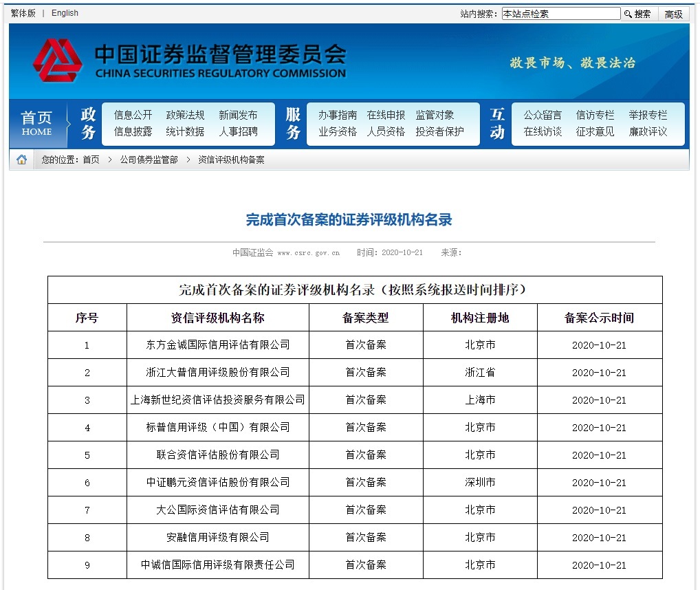This screenshot has width=700, height=590.
Task: Select 标普信用评级（中国）有限公司 cell
Action: point(217,427)
